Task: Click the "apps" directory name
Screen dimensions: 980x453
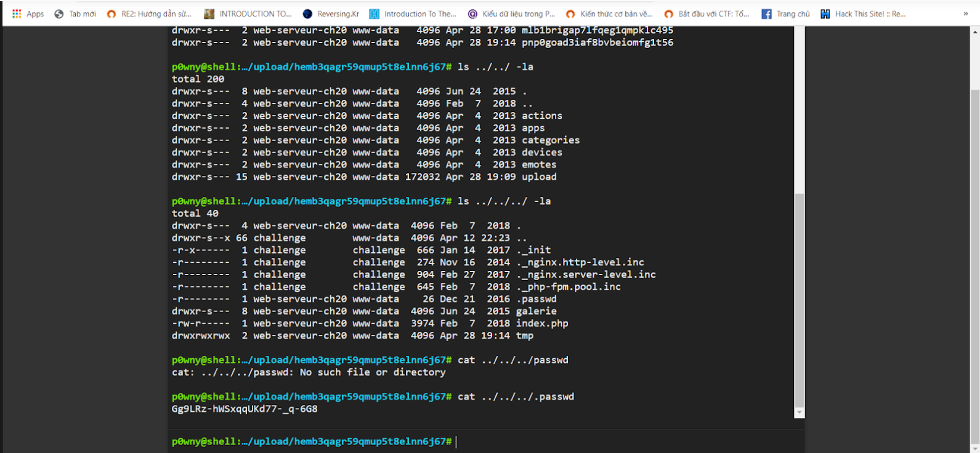Action: coord(533,128)
